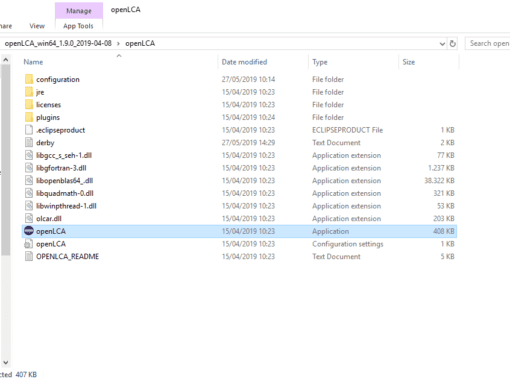Select the libwinpthread-1.dll file name

pyautogui.click(x=66, y=206)
